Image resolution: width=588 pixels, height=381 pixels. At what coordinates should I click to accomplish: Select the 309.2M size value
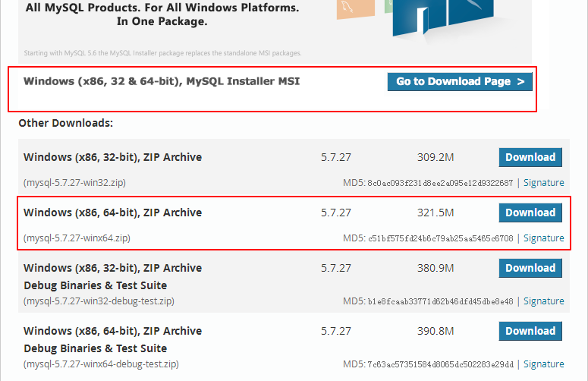pos(435,157)
